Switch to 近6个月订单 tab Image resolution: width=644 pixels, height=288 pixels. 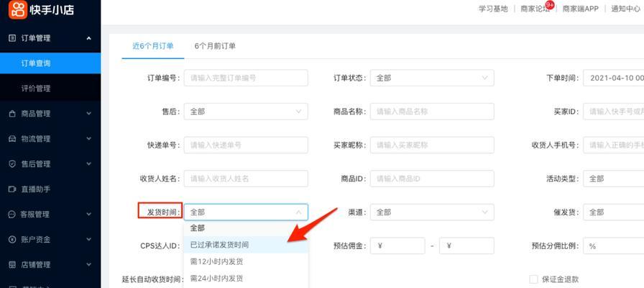(x=153, y=46)
